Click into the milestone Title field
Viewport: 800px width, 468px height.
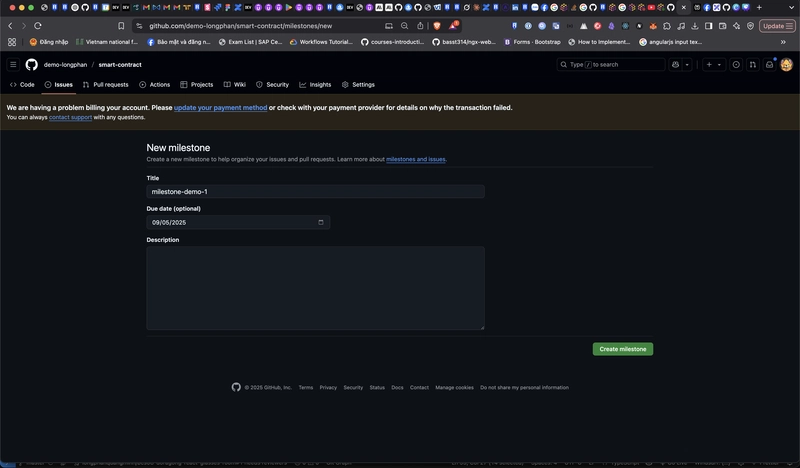[315, 191]
